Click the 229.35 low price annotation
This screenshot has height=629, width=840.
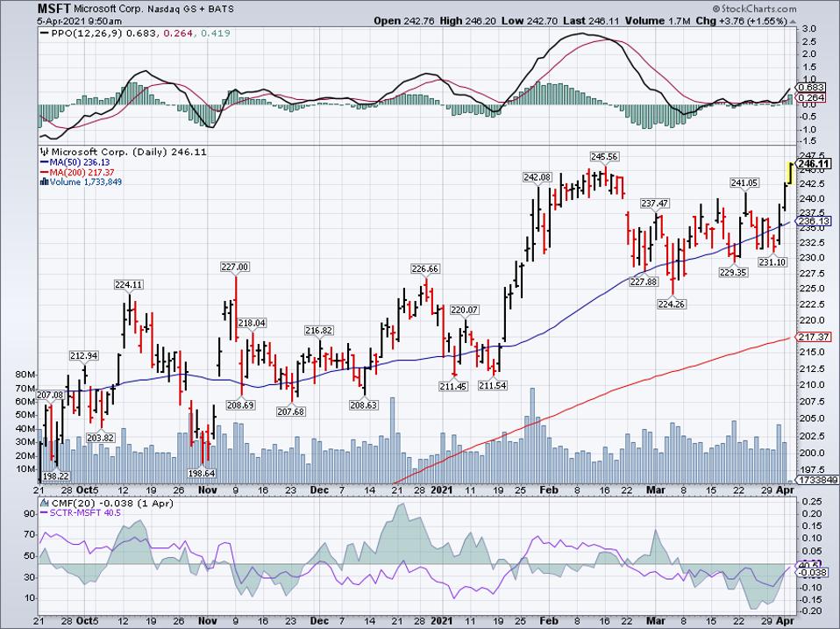pos(733,272)
